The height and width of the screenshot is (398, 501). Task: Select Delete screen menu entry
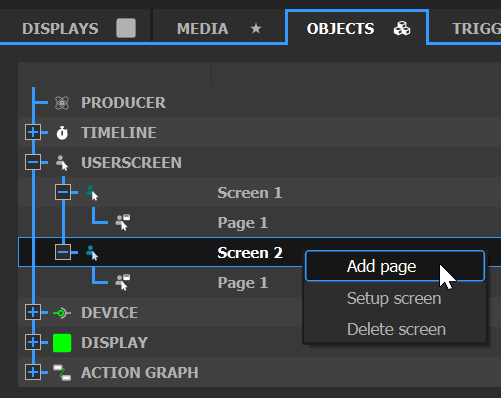pyautogui.click(x=395, y=329)
